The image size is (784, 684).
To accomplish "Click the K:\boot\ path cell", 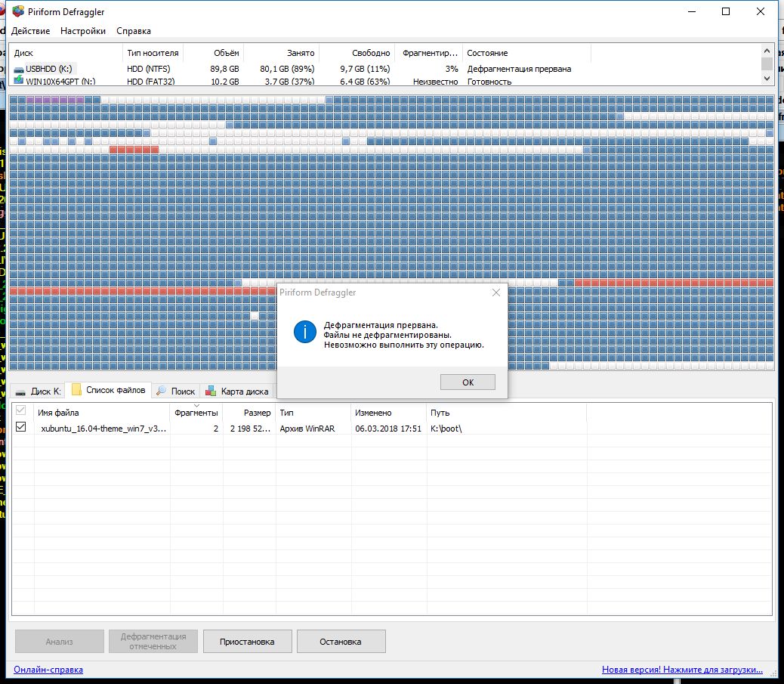I will (446, 429).
